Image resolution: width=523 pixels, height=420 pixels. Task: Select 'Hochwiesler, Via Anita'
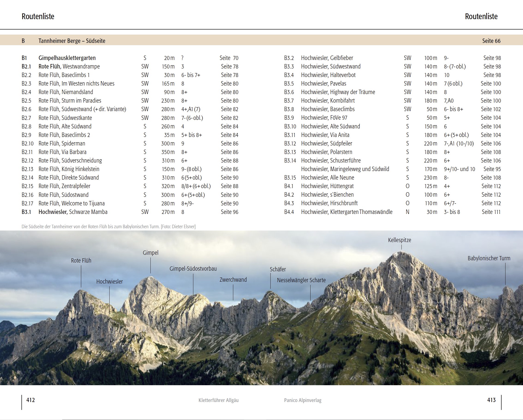coord(325,135)
